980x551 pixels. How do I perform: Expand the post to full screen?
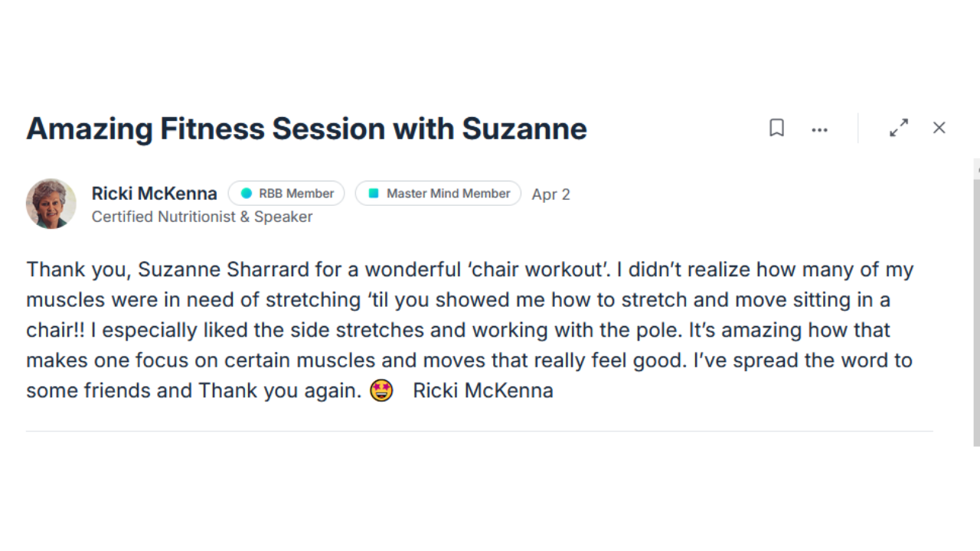point(899,128)
